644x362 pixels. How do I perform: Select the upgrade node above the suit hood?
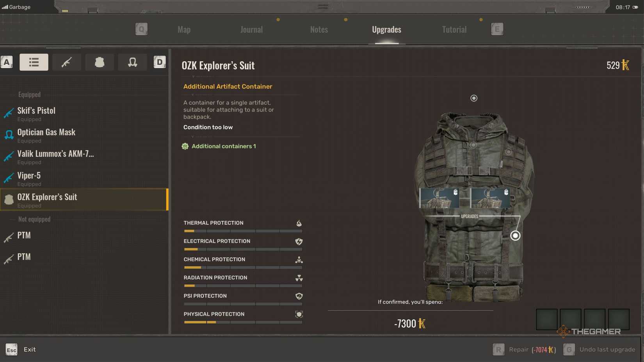473,98
